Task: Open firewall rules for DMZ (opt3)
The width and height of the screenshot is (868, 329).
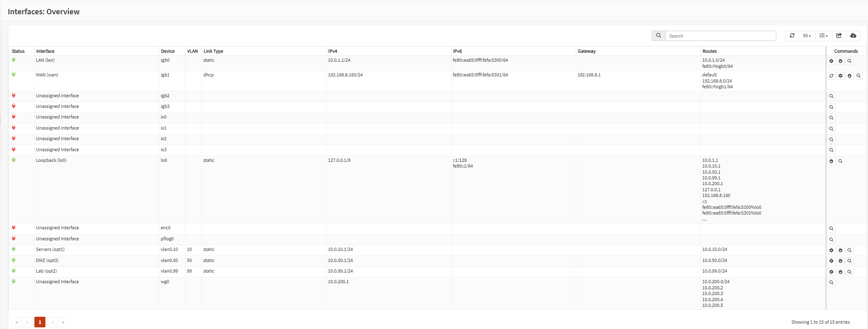Action: (x=840, y=261)
